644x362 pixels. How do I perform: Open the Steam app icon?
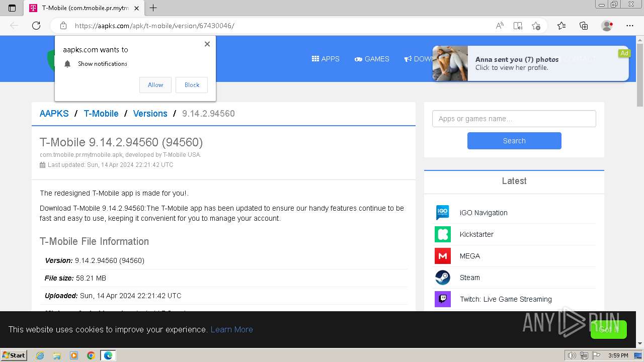[443, 278]
